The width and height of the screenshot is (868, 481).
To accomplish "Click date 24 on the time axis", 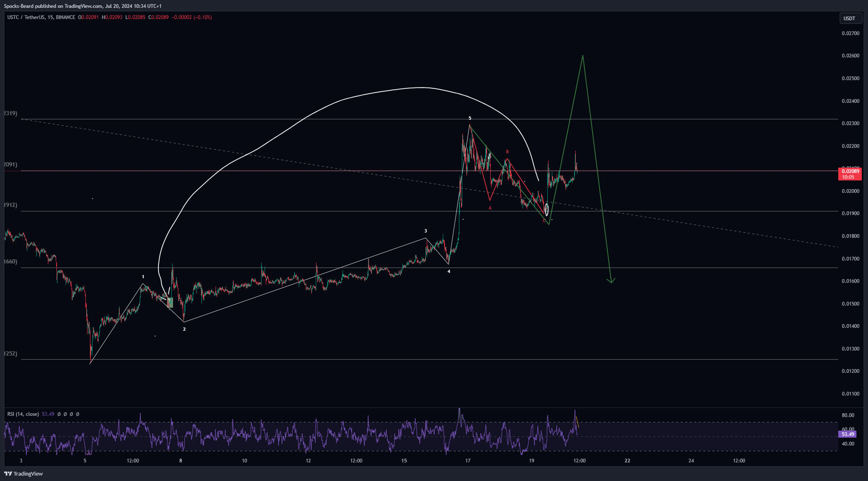I will coord(691,461).
